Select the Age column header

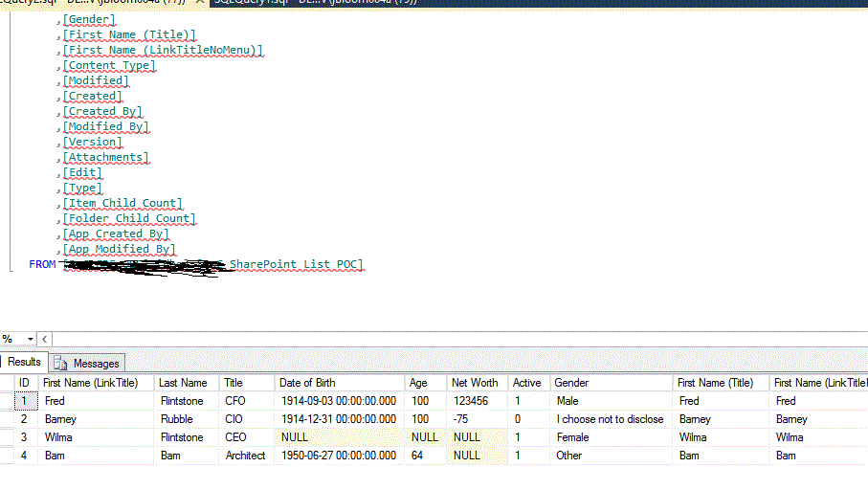click(426, 383)
